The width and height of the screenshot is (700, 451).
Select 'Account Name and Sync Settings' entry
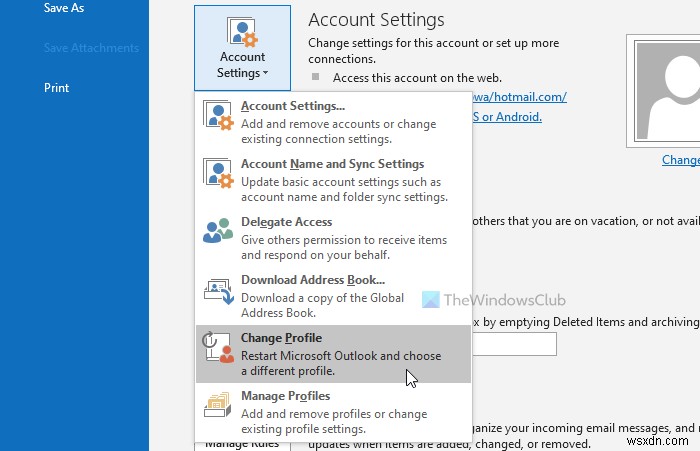[333, 180]
